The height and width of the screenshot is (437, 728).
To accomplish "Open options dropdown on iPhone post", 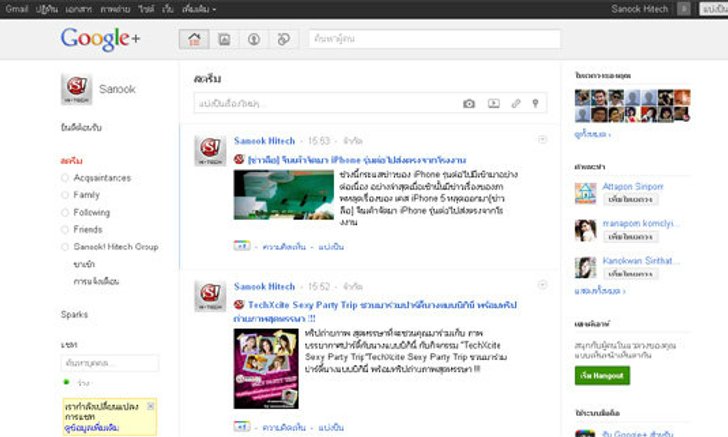I will tap(542, 139).
